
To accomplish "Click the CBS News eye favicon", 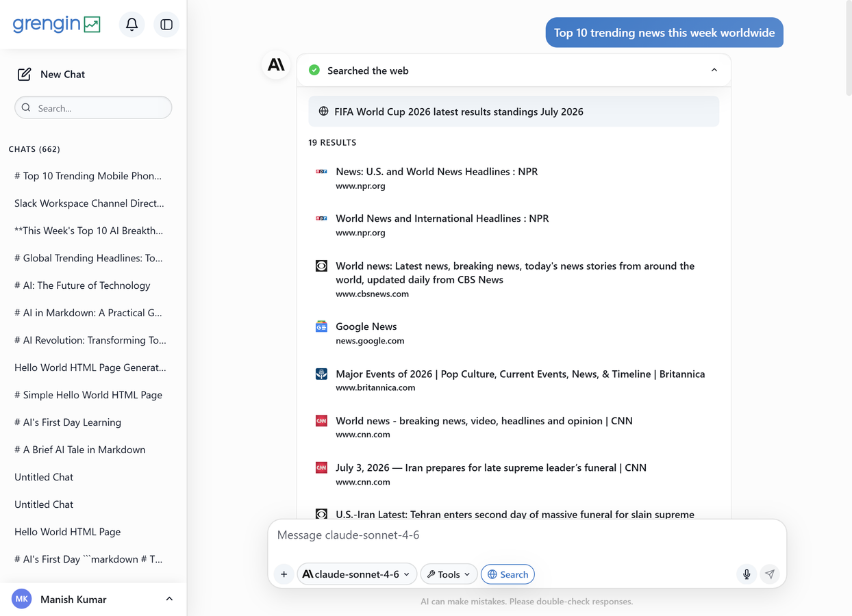I will point(321,266).
